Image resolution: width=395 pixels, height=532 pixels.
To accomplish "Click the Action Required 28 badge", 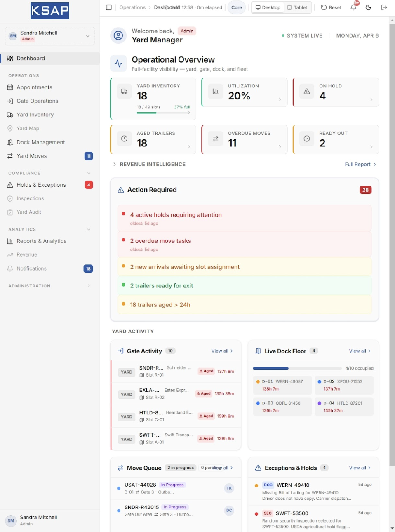I will tap(366, 190).
